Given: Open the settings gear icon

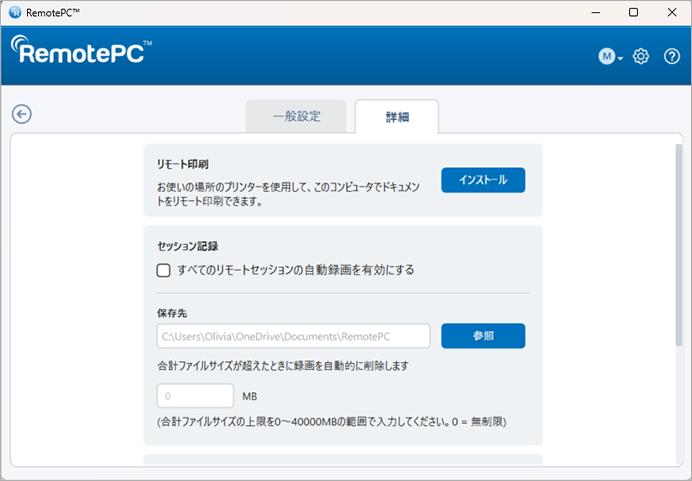Looking at the screenshot, I should (641, 56).
